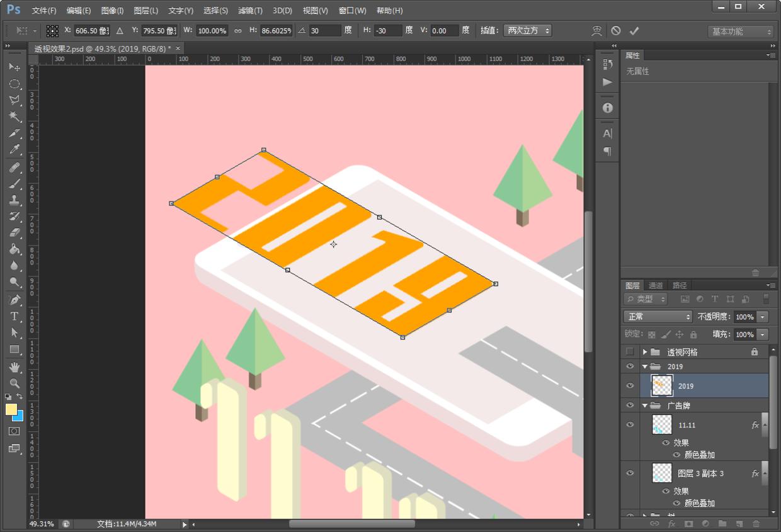Image resolution: width=781 pixels, height=532 pixels.
Task: Expand the 透视网格 layer group
Action: coord(645,352)
